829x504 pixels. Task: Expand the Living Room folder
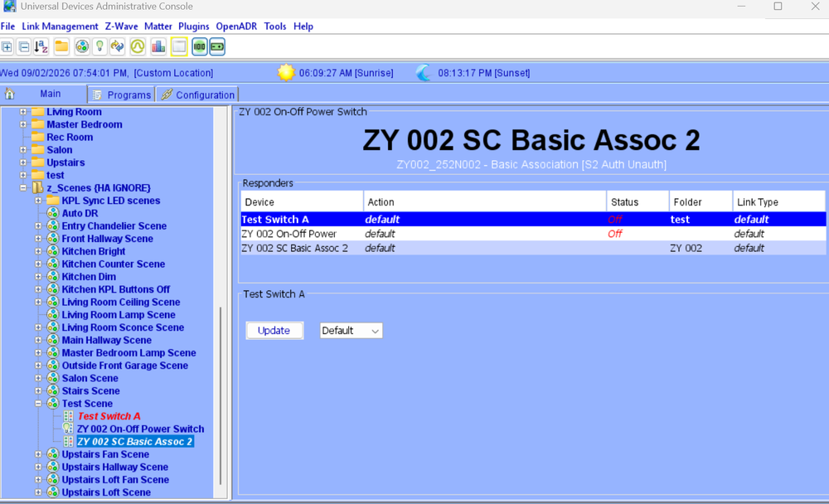(23, 112)
